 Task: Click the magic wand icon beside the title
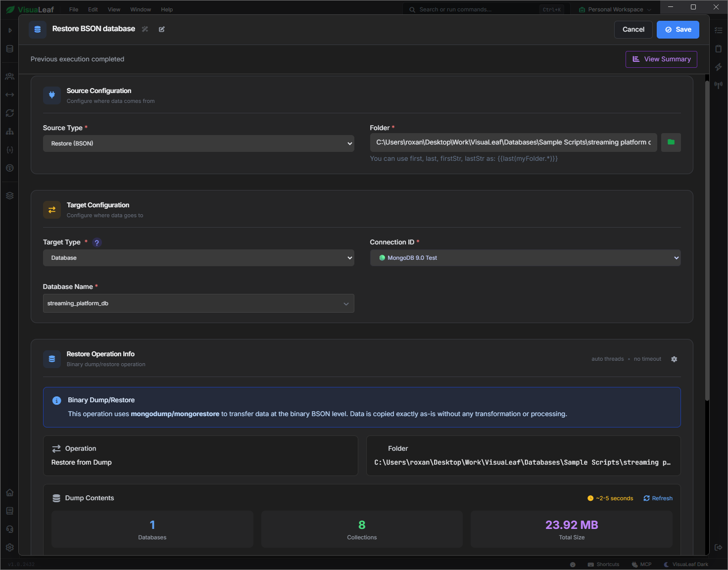pos(145,29)
